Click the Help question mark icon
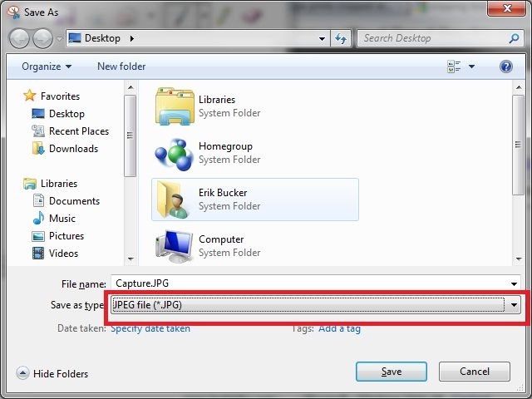Screen dimensions: 532x399 click(506, 66)
